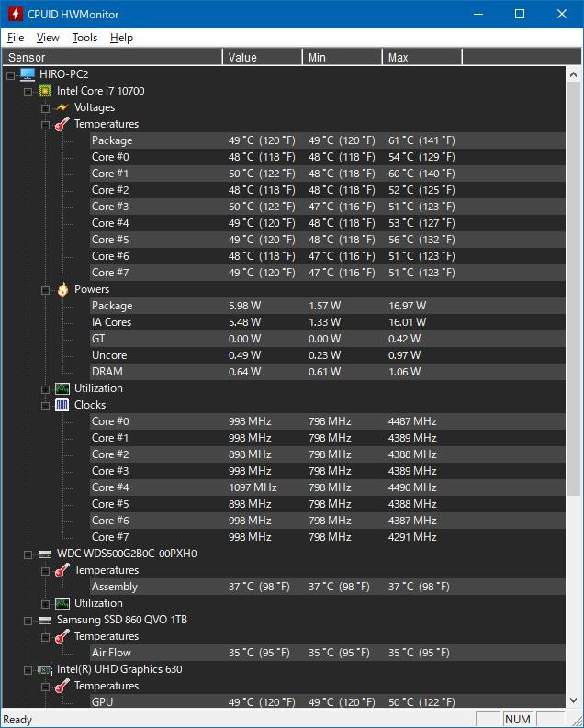
Task: Click the UHD Graphics Temperatures thermometer icon
Action: click(x=62, y=686)
